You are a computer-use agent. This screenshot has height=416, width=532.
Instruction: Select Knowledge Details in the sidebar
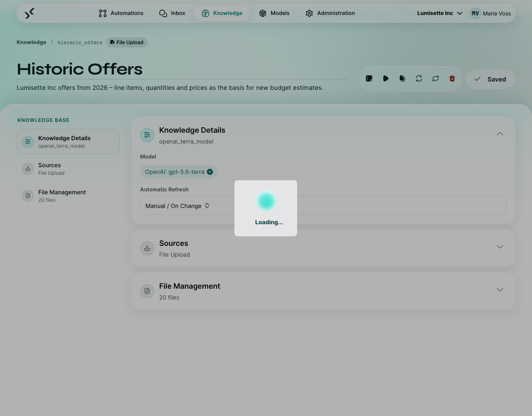(68, 141)
